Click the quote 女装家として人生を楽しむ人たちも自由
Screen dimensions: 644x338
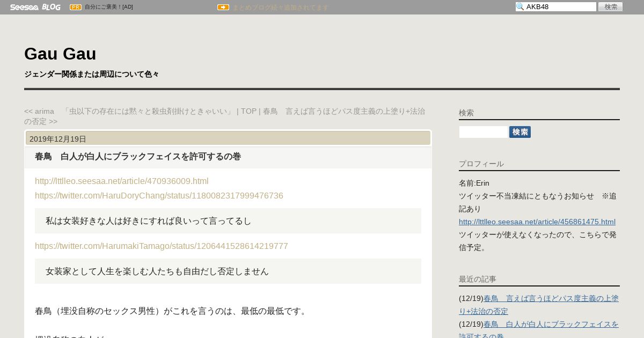[x=228, y=271]
